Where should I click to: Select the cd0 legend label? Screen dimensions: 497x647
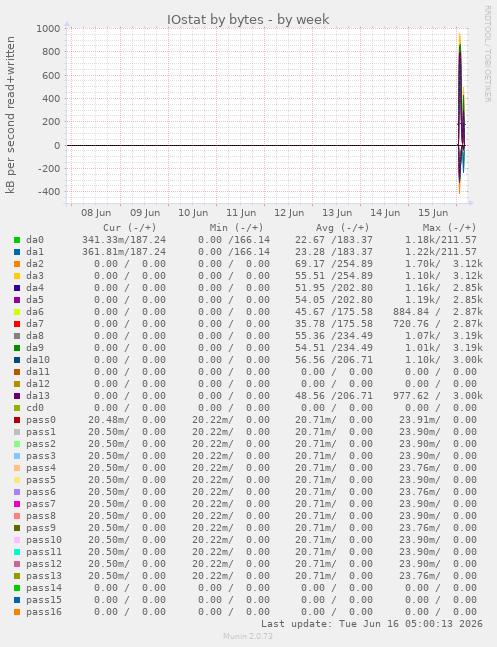click(35, 408)
